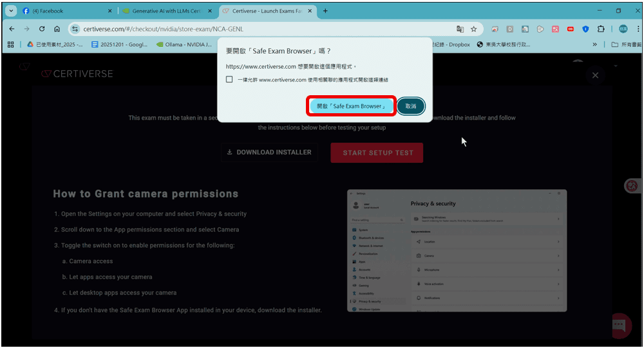The image size is (644, 348).
Task: Close the Certiverse tab
Action: coord(310,11)
